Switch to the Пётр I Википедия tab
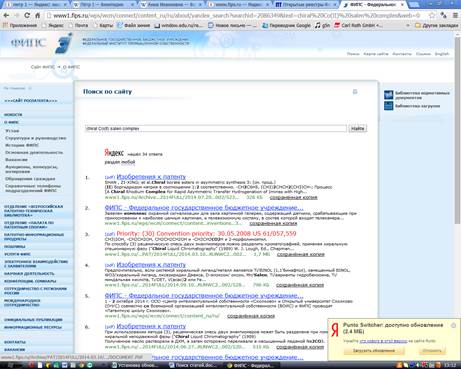Screen dimensions: 461x369 [x=103, y=5]
